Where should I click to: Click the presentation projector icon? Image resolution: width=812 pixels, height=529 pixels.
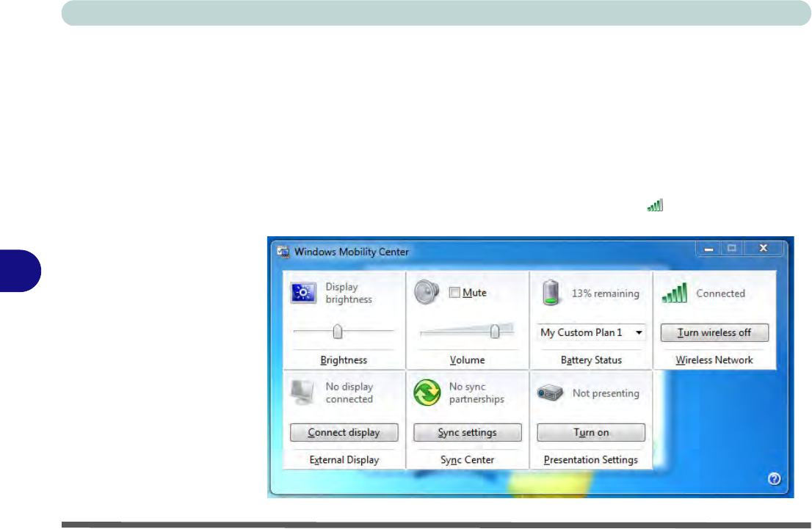550,393
